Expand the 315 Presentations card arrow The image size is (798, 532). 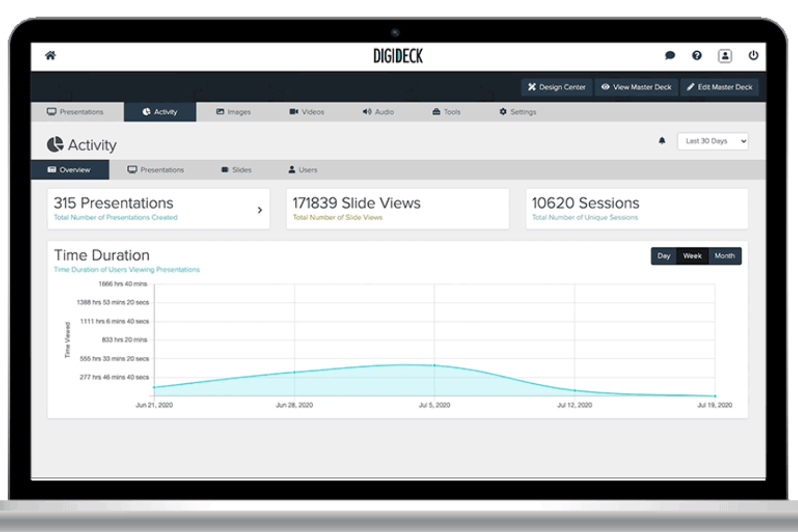[260, 210]
